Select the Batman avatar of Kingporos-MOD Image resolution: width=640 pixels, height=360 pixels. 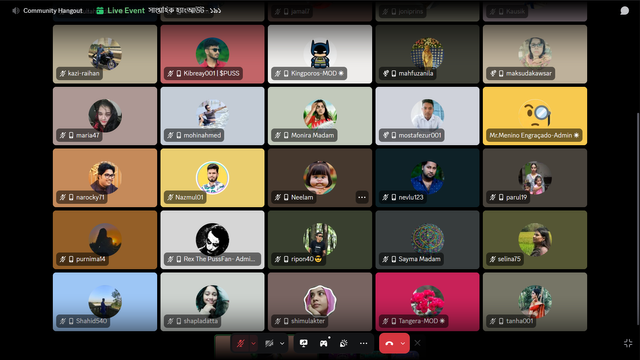pyautogui.click(x=320, y=54)
